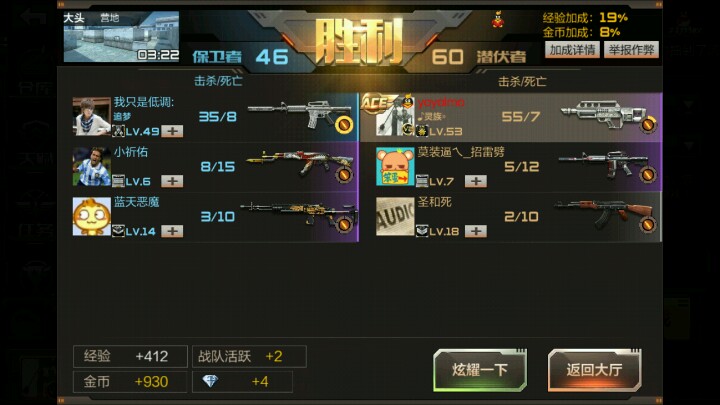The width and height of the screenshot is (720, 405).
Task: Add 小祈佑 as friend via plus button
Action: point(172,181)
